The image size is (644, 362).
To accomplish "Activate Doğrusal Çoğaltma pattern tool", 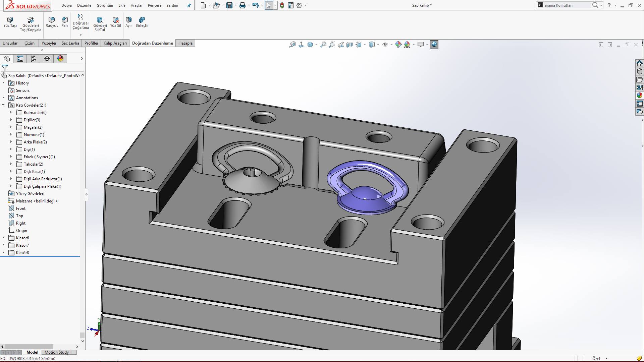I will pos(80,22).
